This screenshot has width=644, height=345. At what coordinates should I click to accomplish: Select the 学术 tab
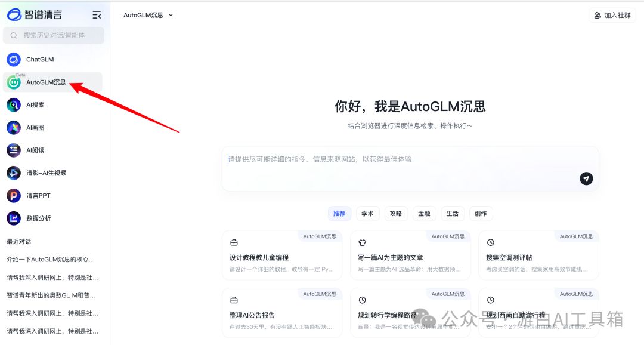tap(367, 214)
